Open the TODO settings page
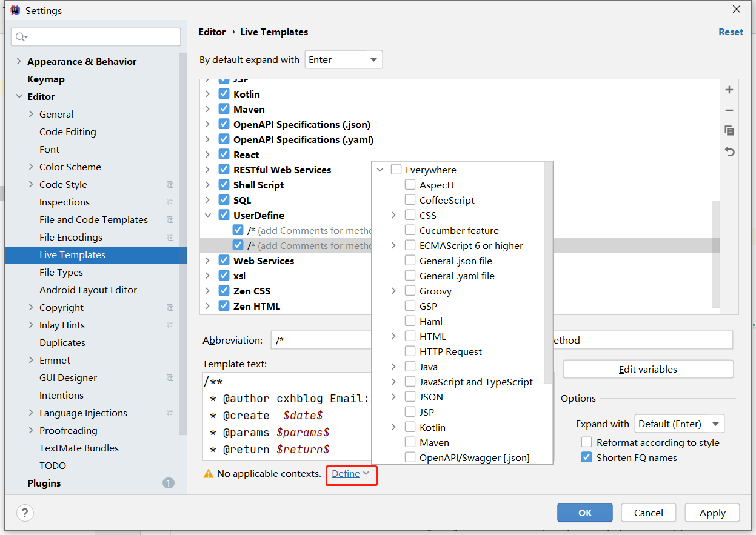Viewport: 756px width, 535px height. click(x=53, y=465)
